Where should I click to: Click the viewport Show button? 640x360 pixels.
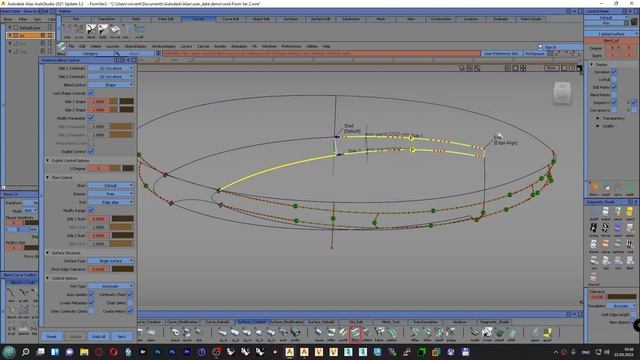551,68
